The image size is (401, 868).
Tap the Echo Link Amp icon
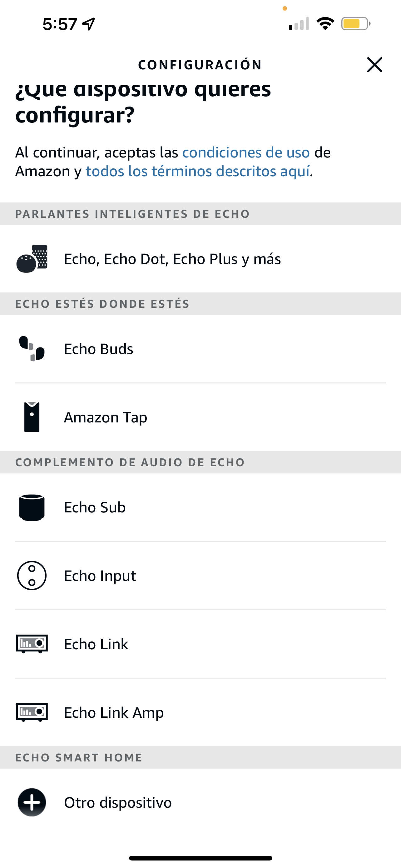coord(32,712)
